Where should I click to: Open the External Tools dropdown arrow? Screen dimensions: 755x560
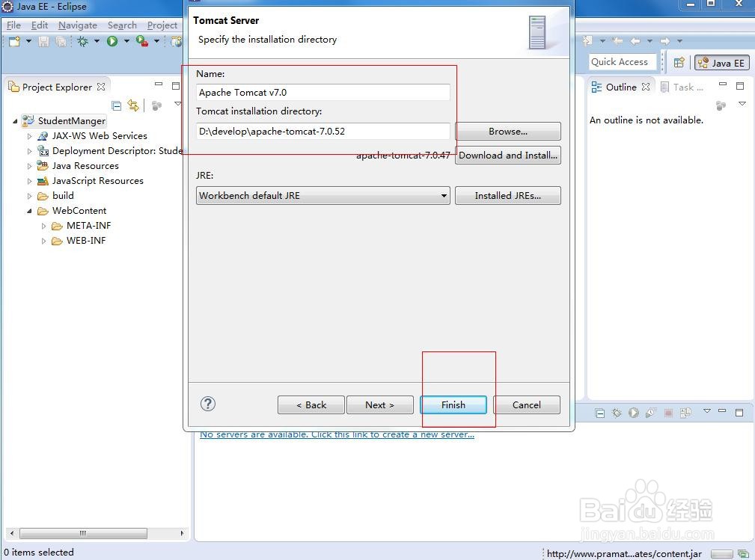156,41
